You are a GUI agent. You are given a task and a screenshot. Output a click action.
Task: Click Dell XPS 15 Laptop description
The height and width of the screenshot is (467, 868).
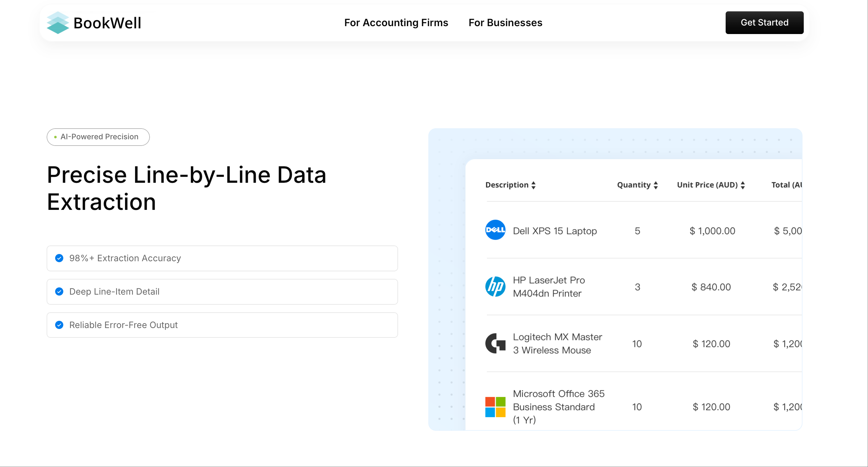[x=555, y=231]
